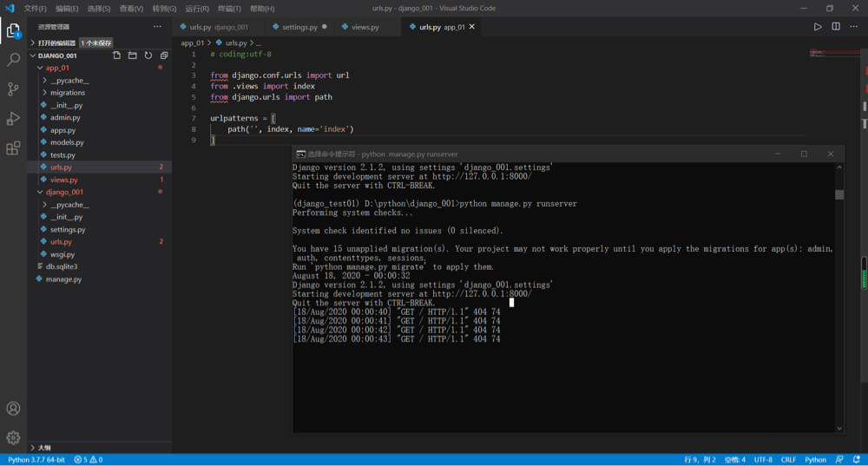The height and width of the screenshot is (466, 868).
Task: Open settings.py in the django_001 folder
Action: [x=100, y=229]
